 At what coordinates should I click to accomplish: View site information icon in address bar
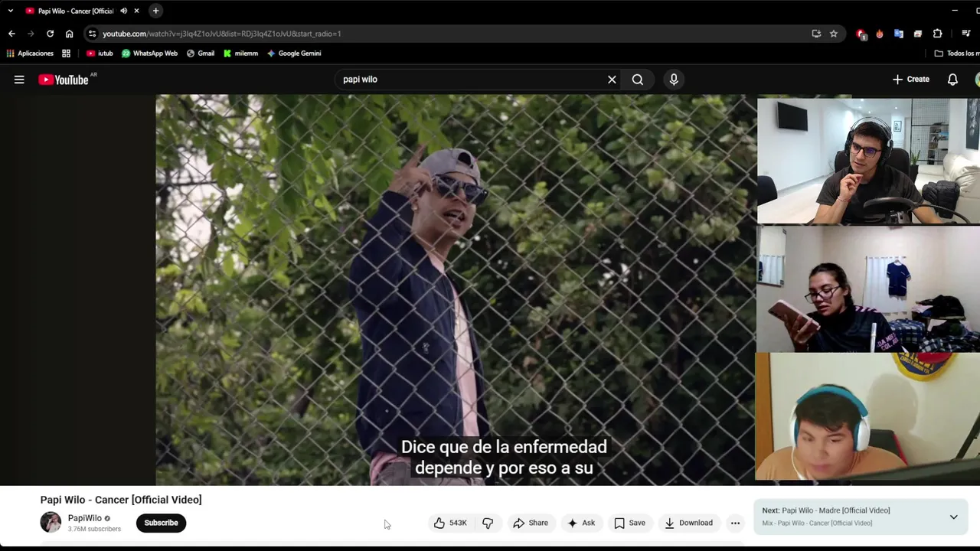(92, 34)
